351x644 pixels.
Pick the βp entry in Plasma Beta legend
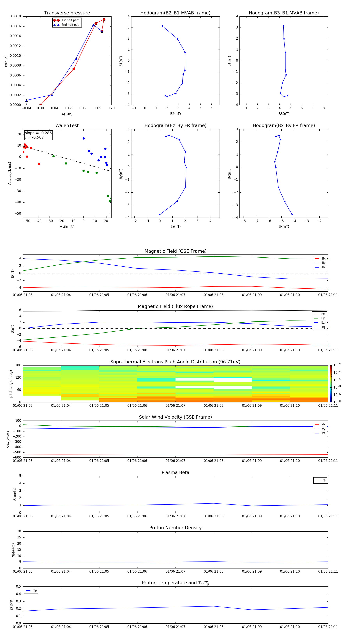click(x=320, y=480)
